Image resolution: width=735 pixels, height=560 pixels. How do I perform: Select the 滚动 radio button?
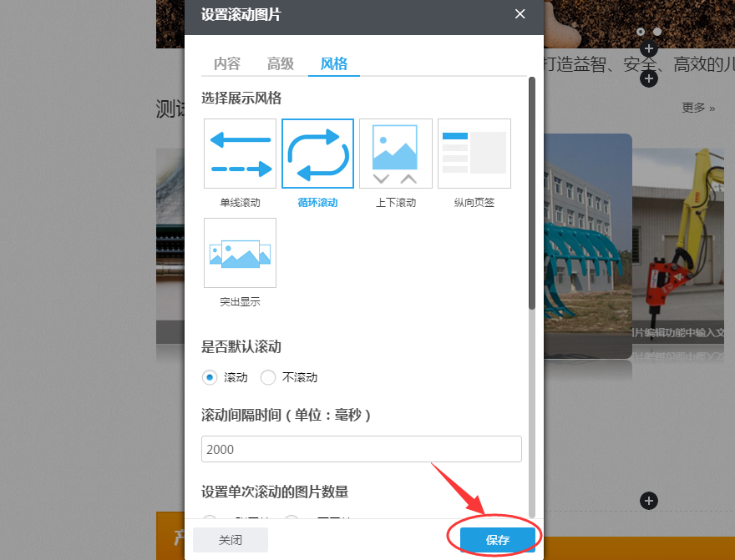pyautogui.click(x=210, y=377)
